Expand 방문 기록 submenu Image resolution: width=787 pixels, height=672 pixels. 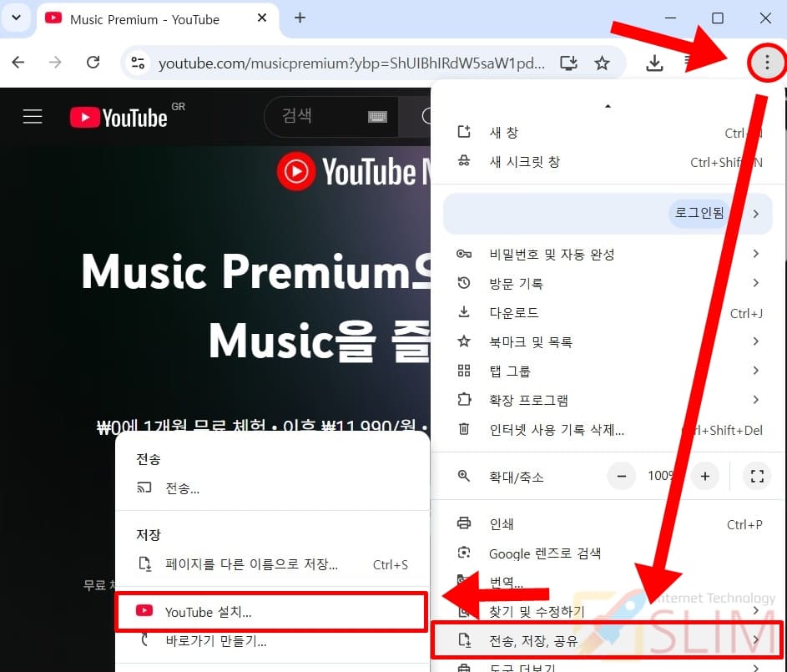click(x=609, y=283)
